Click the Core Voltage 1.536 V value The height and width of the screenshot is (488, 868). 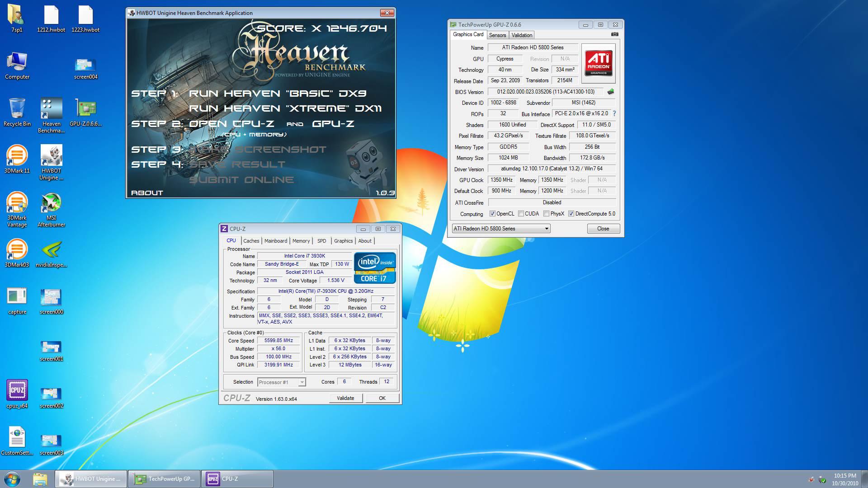tap(336, 280)
